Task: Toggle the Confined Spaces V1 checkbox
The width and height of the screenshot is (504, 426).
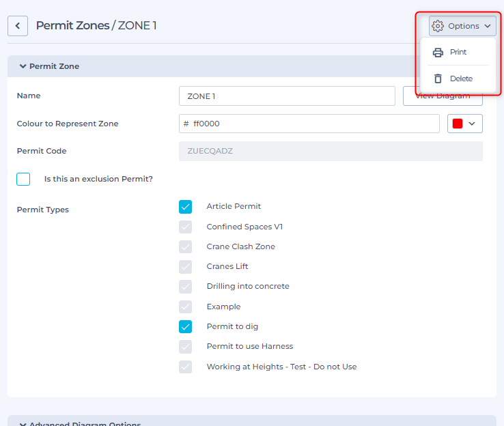Action: tap(186, 227)
